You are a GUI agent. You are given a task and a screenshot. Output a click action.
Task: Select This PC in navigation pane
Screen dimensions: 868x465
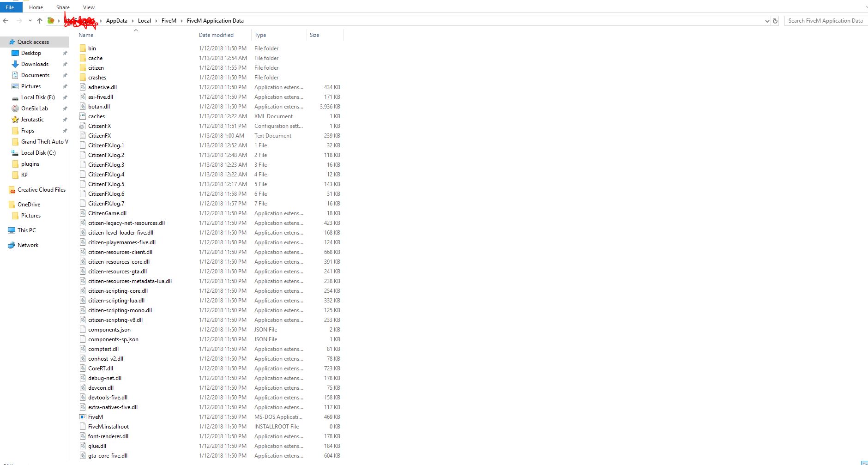point(26,230)
